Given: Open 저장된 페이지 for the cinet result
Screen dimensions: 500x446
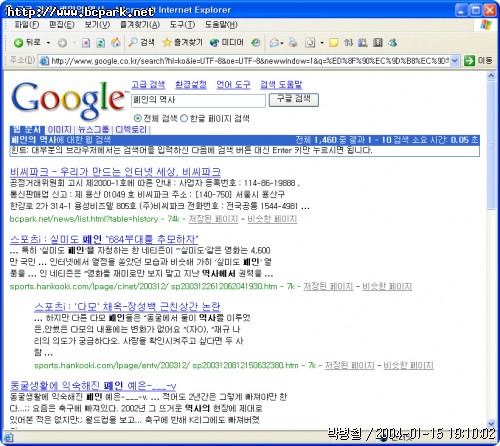Looking at the screenshot, I should coord(328,286).
